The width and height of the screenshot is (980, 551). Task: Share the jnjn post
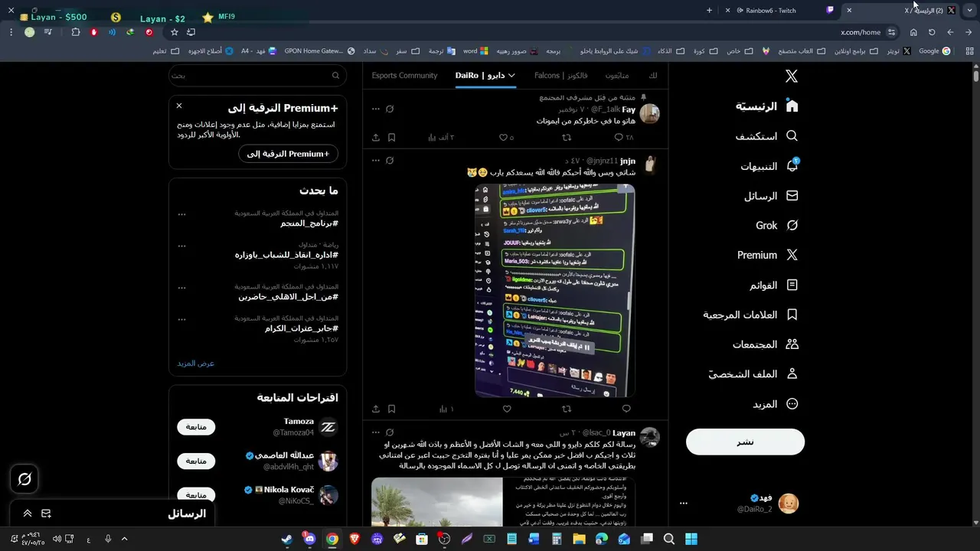tap(376, 409)
